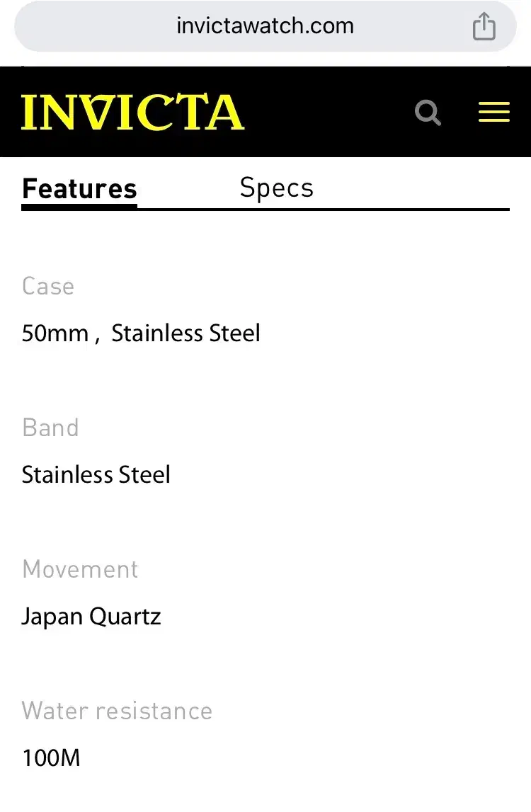The image size is (531, 812).
Task: Select the Features tab
Action: [x=79, y=189]
